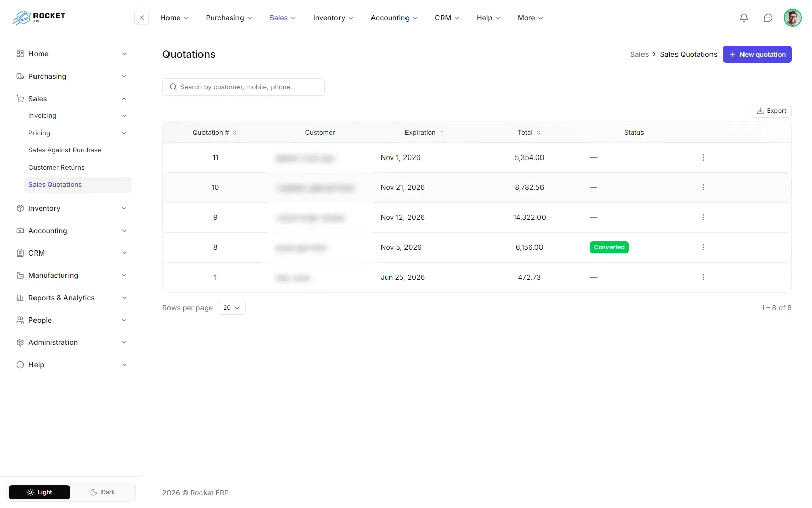Sort by Quotation # column
This screenshot has width=812, height=508.
(215, 133)
